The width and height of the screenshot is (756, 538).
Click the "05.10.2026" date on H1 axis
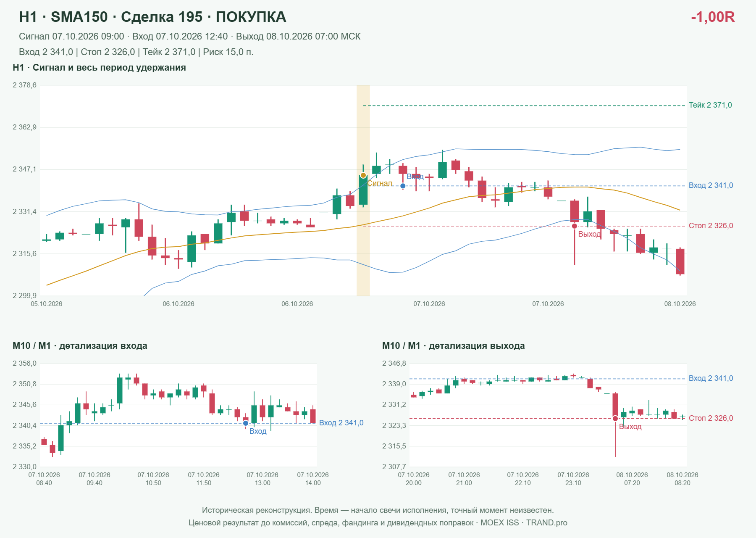pyautogui.click(x=47, y=304)
